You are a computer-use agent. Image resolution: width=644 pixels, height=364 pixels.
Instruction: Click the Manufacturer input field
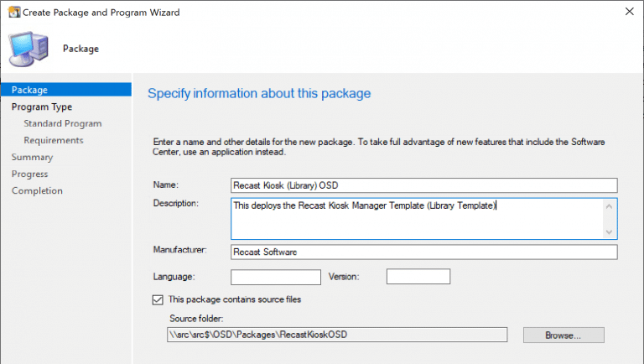pyautogui.click(x=423, y=252)
